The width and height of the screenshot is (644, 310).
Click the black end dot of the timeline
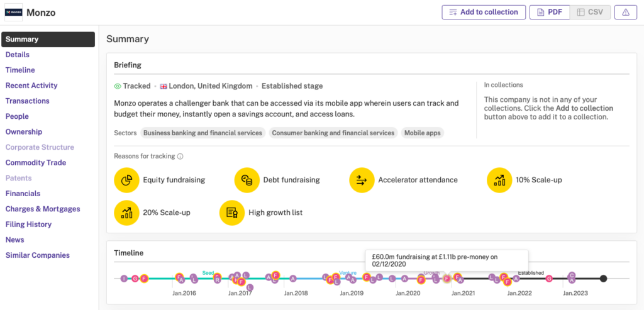[603, 279]
